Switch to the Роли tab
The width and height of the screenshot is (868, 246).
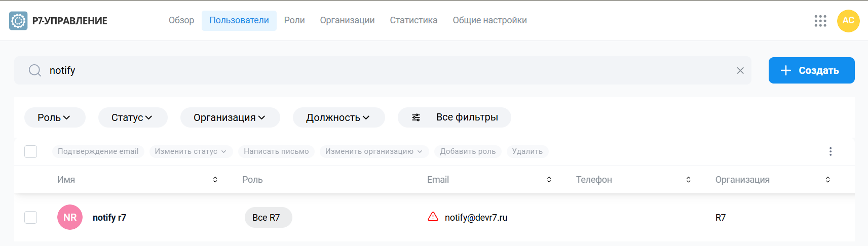pyautogui.click(x=294, y=20)
